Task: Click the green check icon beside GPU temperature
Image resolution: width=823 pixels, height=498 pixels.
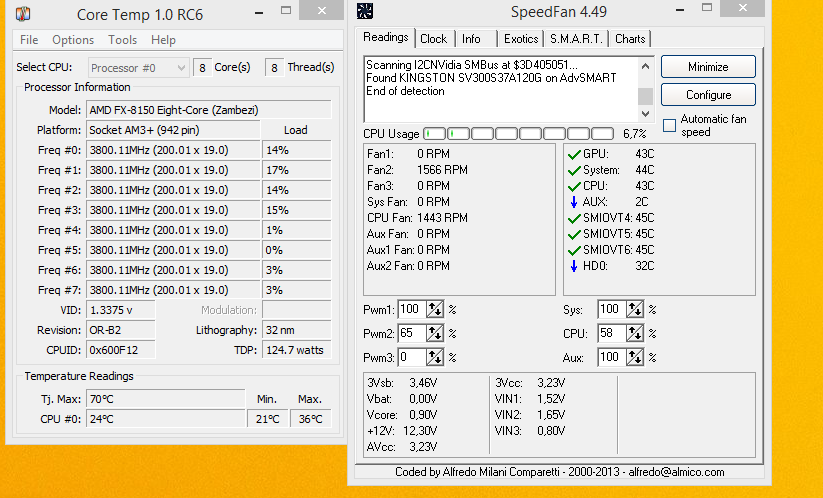Action: point(574,154)
